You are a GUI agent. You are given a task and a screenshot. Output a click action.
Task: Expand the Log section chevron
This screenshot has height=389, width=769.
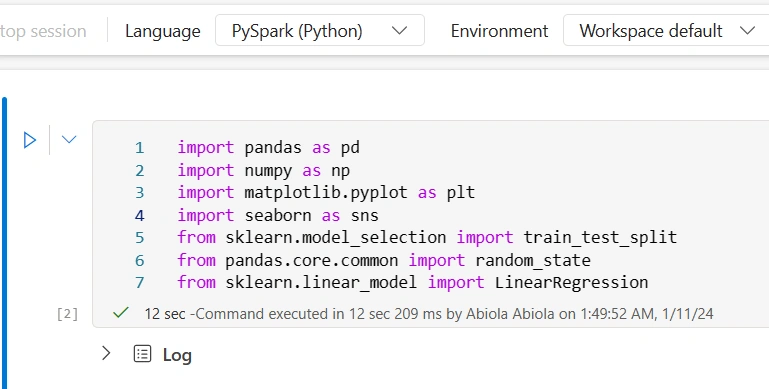106,353
